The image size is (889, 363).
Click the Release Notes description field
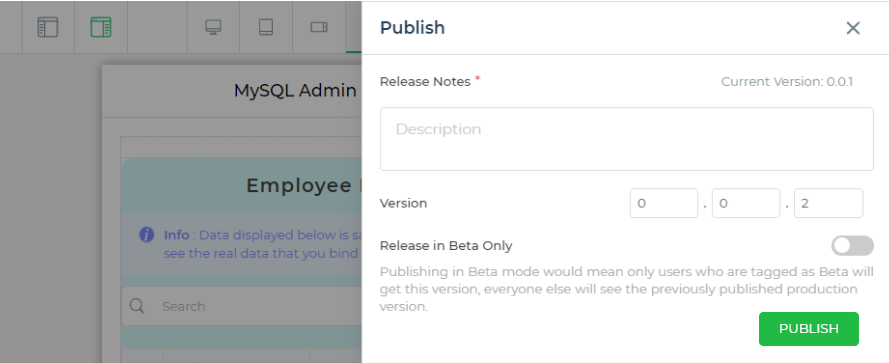point(626,139)
